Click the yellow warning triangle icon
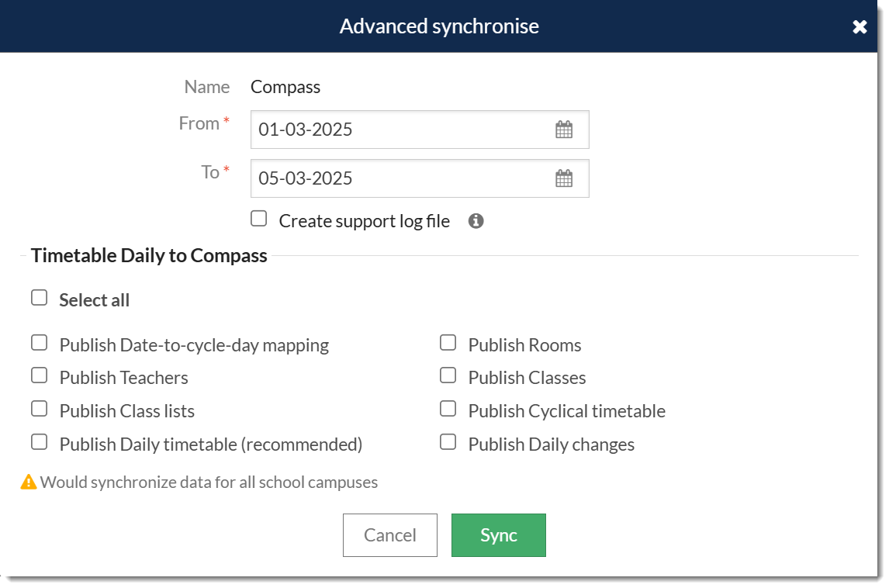Screen dimensions: 889x588 tap(29, 483)
